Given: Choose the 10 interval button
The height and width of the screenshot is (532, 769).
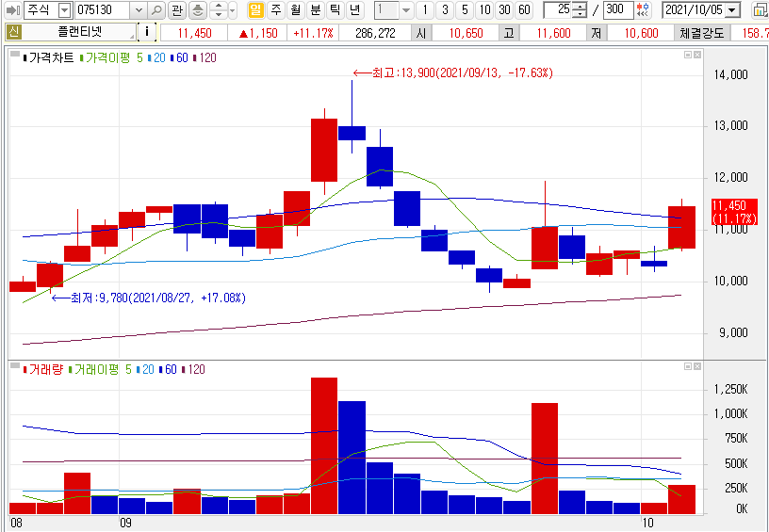Looking at the screenshot, I should pos(484,9).
